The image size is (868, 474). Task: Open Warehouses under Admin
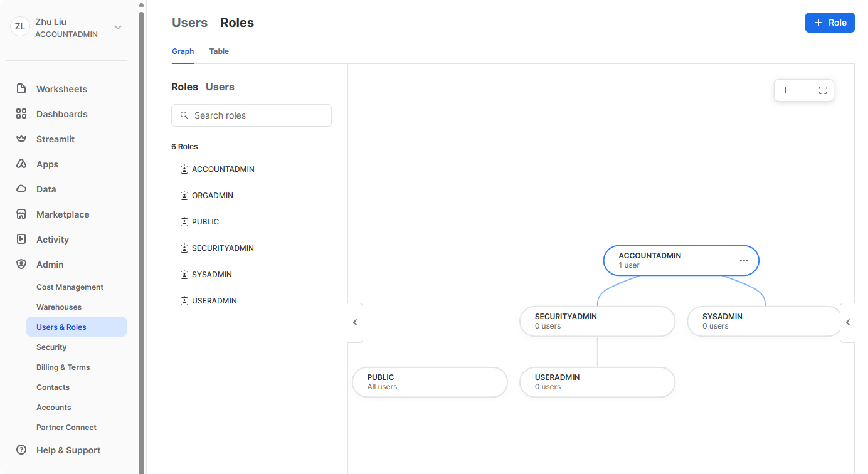(x=59, y=307)
